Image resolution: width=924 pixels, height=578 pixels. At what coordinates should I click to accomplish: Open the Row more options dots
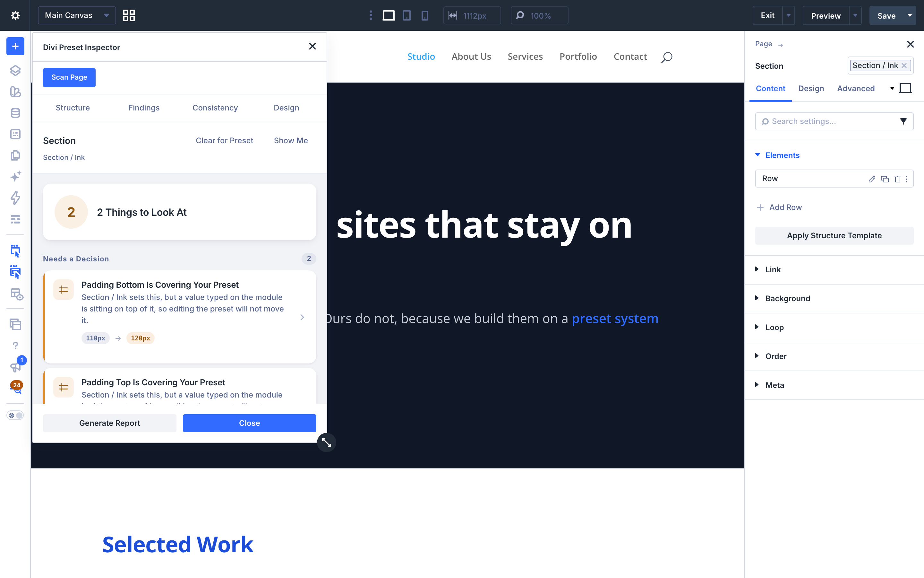907,179
